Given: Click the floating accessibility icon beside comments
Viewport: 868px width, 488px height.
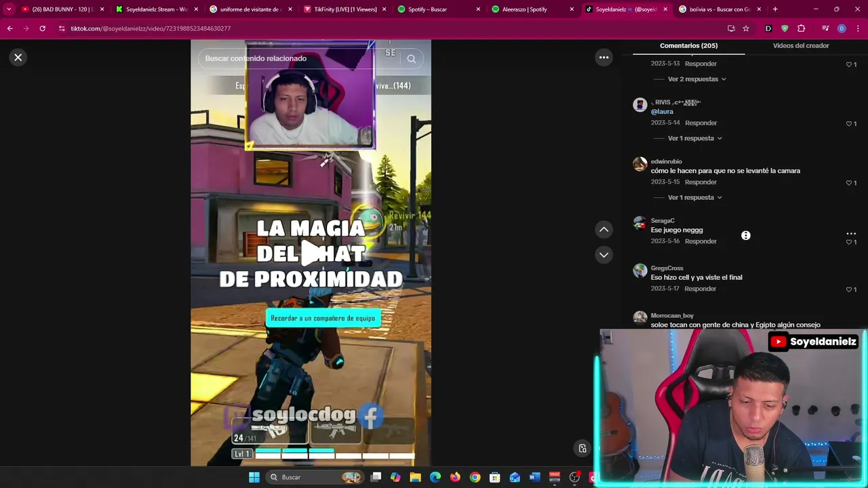Looking at the screenshot, I should tap(745, 235).
